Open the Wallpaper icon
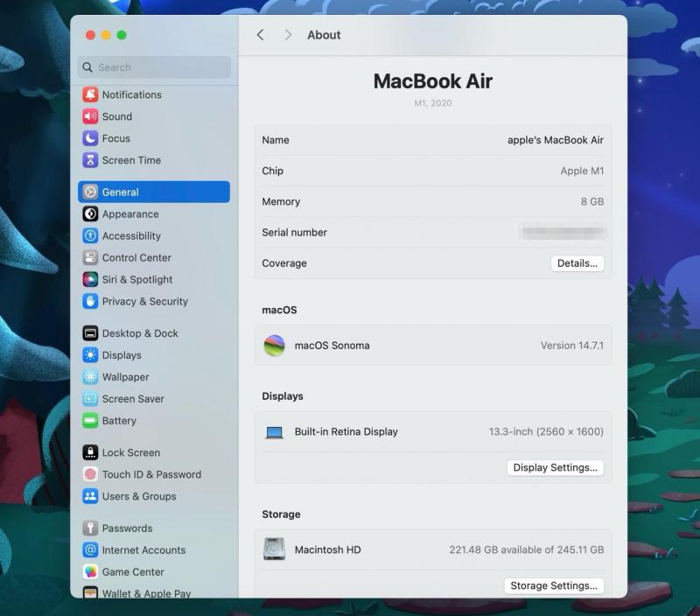This screenshot has height=616, width=700. coord(90,377)
